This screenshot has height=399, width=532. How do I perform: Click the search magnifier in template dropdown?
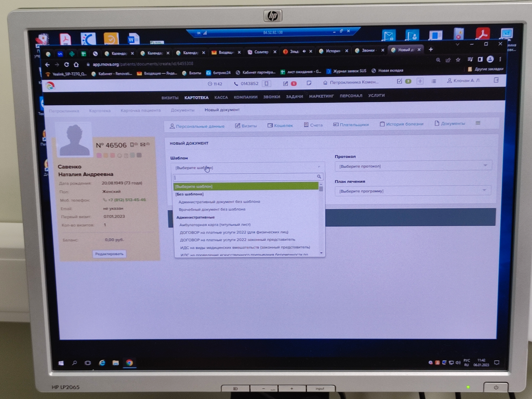(319, 176)
